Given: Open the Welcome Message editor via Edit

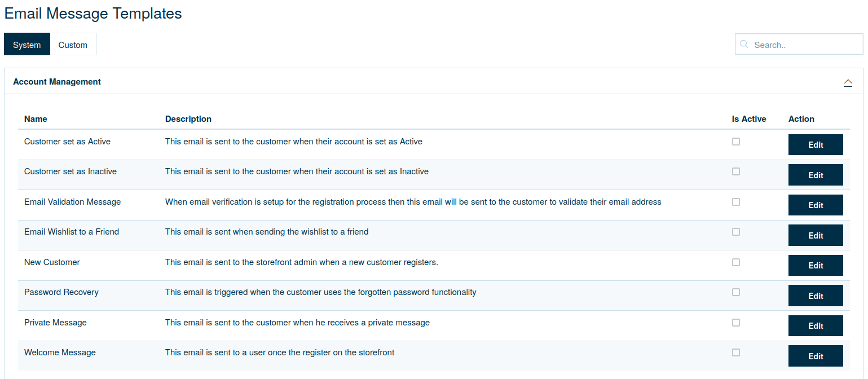Looking at the screenshot, I should tap(815, 356).
